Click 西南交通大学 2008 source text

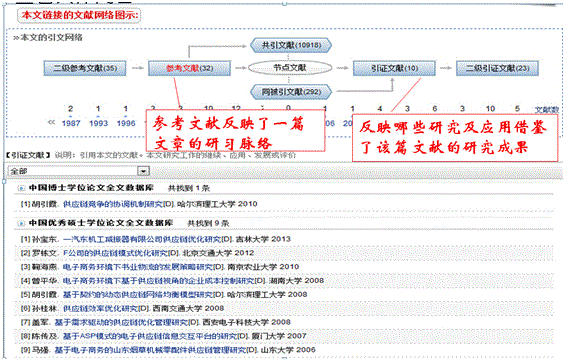tap(188, 308)
